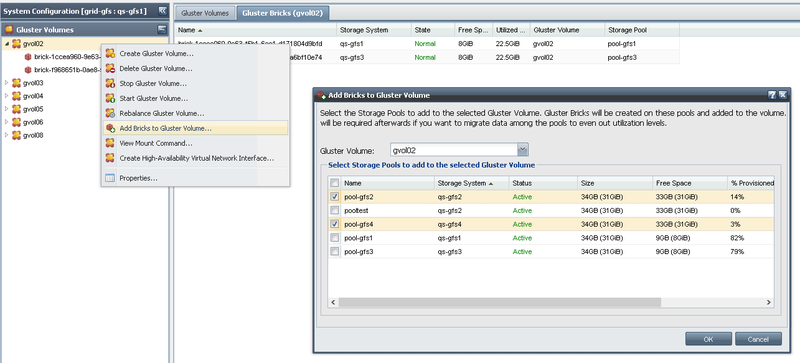Click the brick-f968651b brick icon
Screen dimensions: 800x363
(28, 69)
